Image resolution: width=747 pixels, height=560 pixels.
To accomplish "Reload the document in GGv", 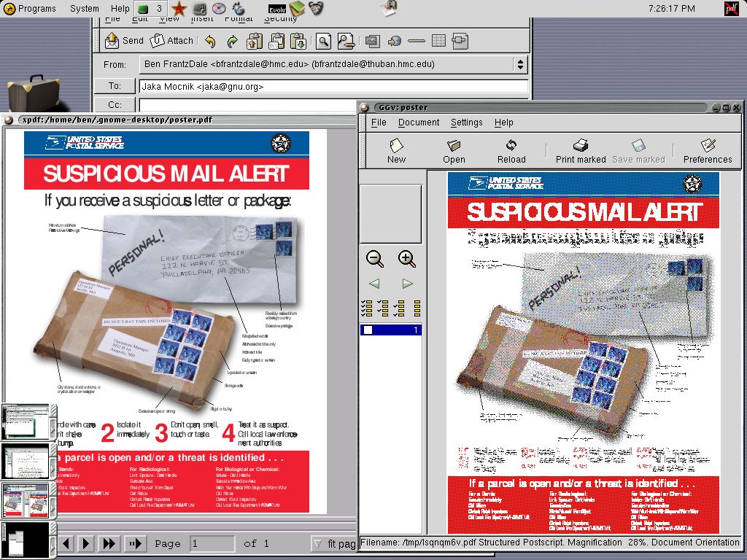I will [x=511, y=151].
